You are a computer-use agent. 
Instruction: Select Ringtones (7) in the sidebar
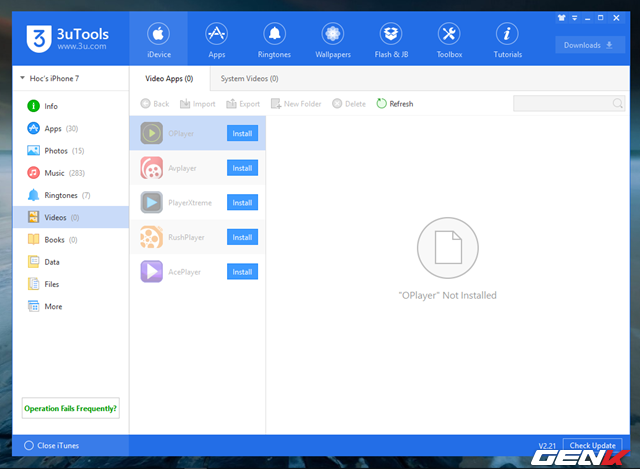(x=71, y=195)
